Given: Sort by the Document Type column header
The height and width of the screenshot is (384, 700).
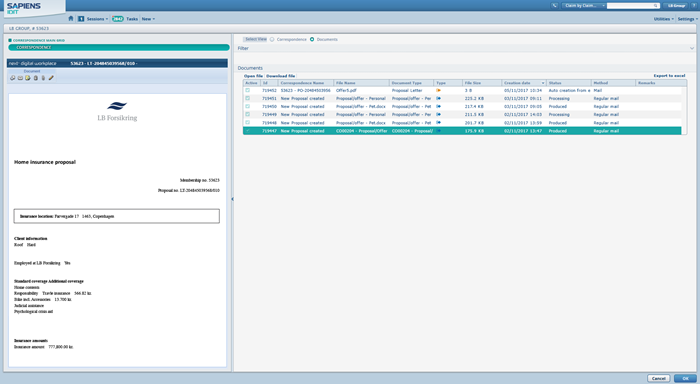Looking at the screenshot, I should [412, 83].
